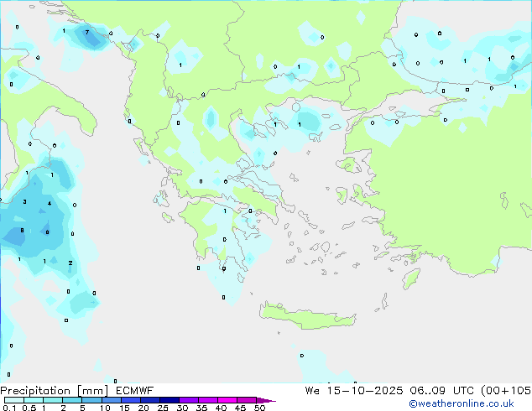Click the "[mm]" unit label

click(93, 391)
